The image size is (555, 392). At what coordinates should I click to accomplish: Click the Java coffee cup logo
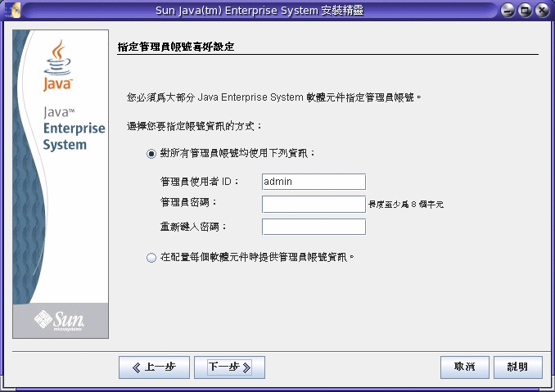click(57, 65)
